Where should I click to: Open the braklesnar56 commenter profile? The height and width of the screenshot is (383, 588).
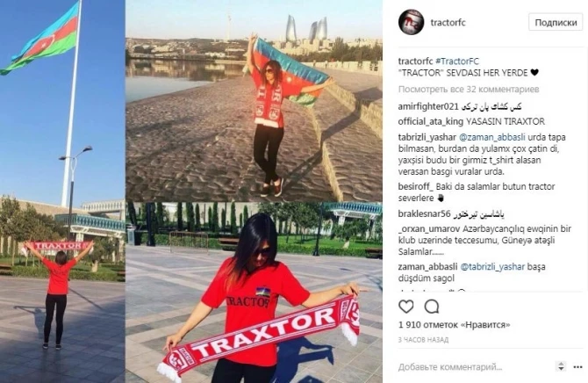425,214
